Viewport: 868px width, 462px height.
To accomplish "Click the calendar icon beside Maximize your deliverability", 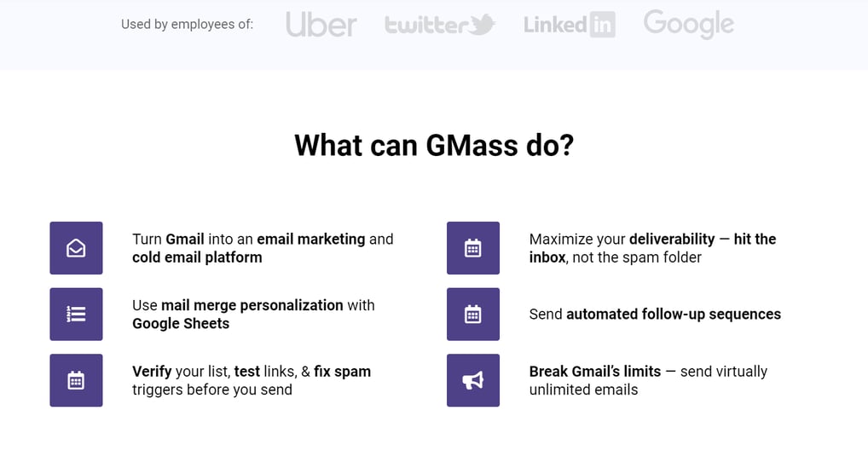I will click(x=472, y=248).
